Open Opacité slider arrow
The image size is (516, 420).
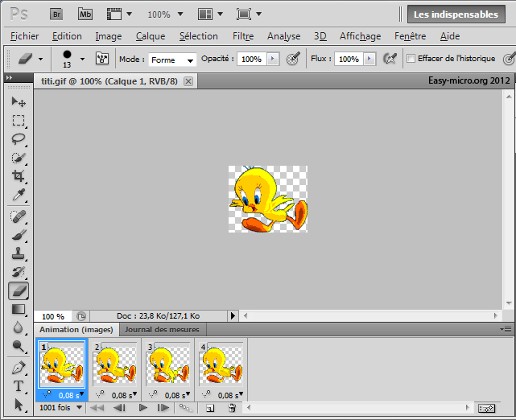coord(273,60)
